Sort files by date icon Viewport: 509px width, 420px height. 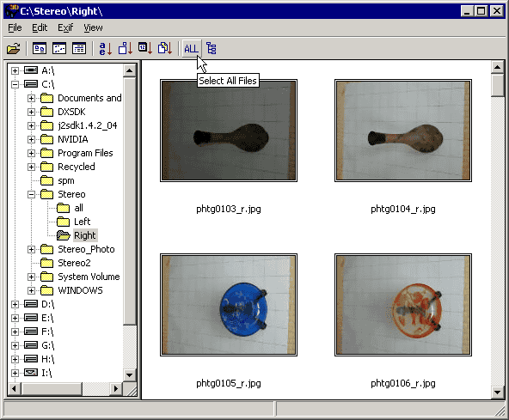145,49
